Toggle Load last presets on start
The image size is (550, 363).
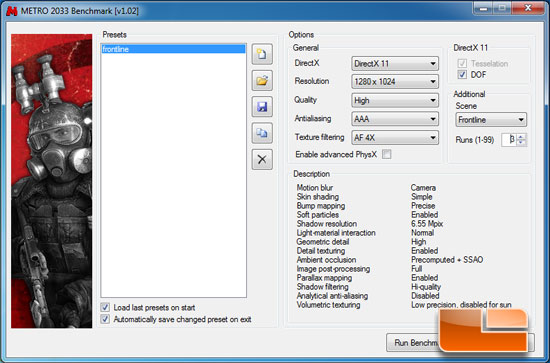(105, 308)
